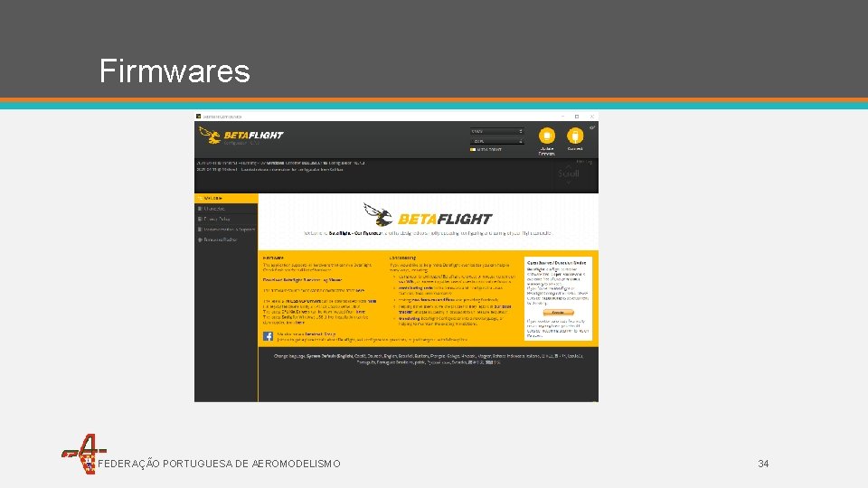The width and height of the screenshot is (868, 488).
Task: Toggle the Auto-Connect switch
Action: [x=473, y=149]
